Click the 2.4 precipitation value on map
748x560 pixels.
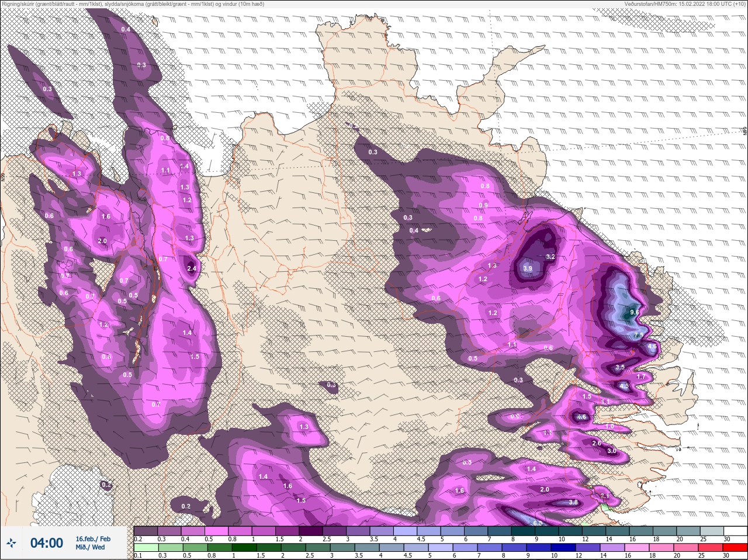(192, 268)
